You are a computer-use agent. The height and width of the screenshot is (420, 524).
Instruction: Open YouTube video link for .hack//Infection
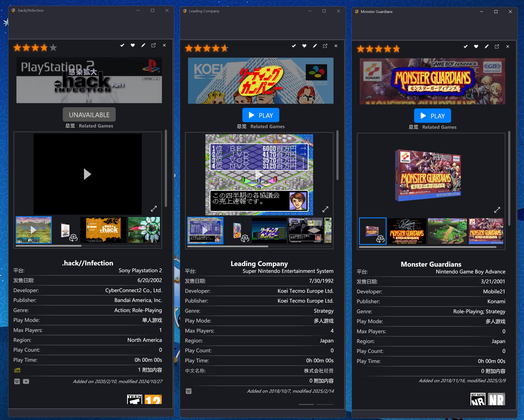[26, 382]
